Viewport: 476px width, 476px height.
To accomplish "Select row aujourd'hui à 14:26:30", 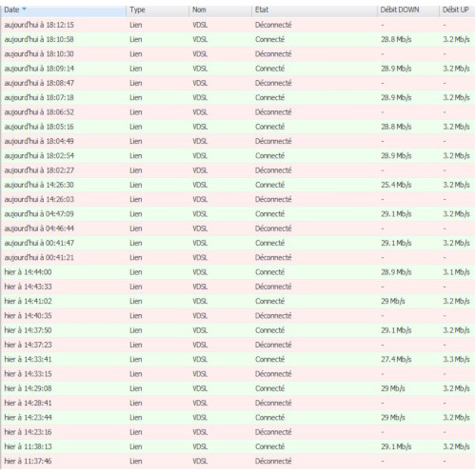I will pos(238,185).
